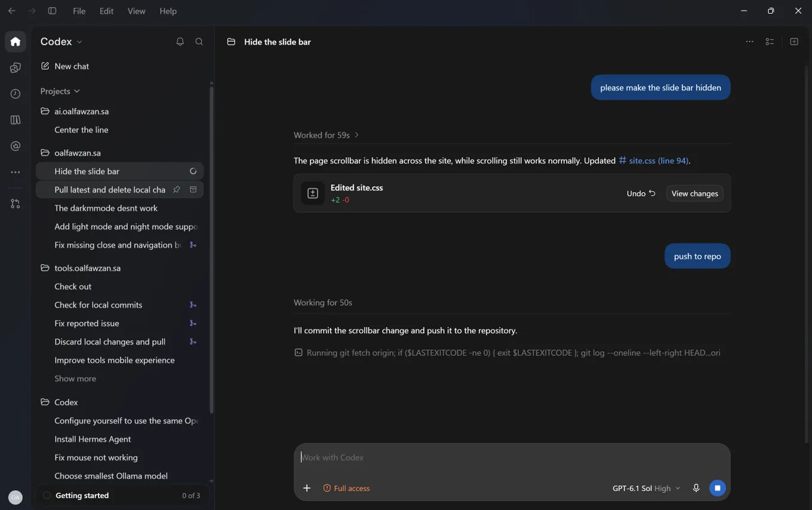
Task: Focus the 'Work with Codex' input field
Action: 512,457
